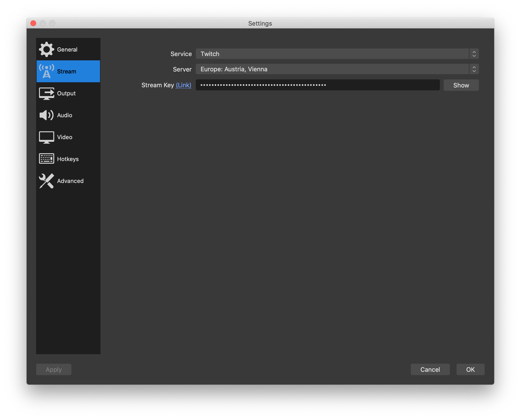Click the Hotkeys settings icon
Viewport: 521px width, 420px height.
pyautogui.click(x=46, y=158)
